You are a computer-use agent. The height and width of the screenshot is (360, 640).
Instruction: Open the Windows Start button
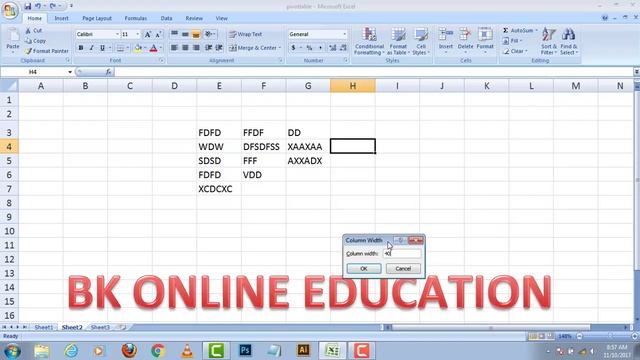[x=12, y=351]
